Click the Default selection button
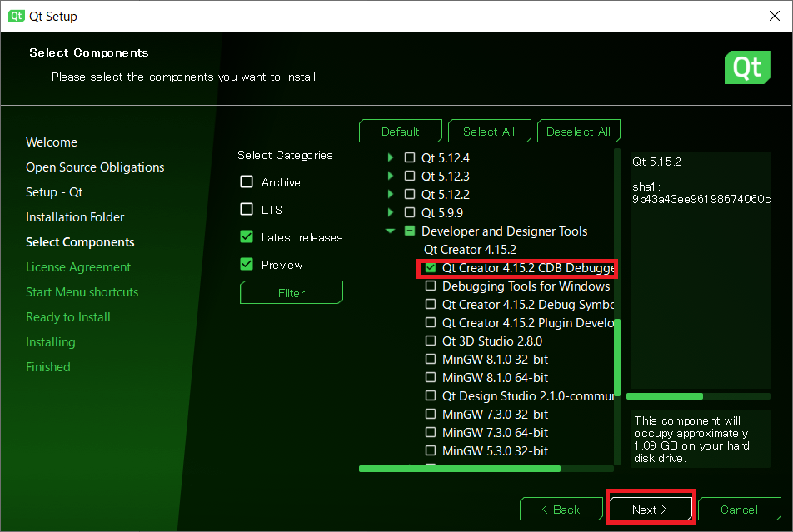The image size is (793, 532). pyautogui.click(x=401, y=132)
